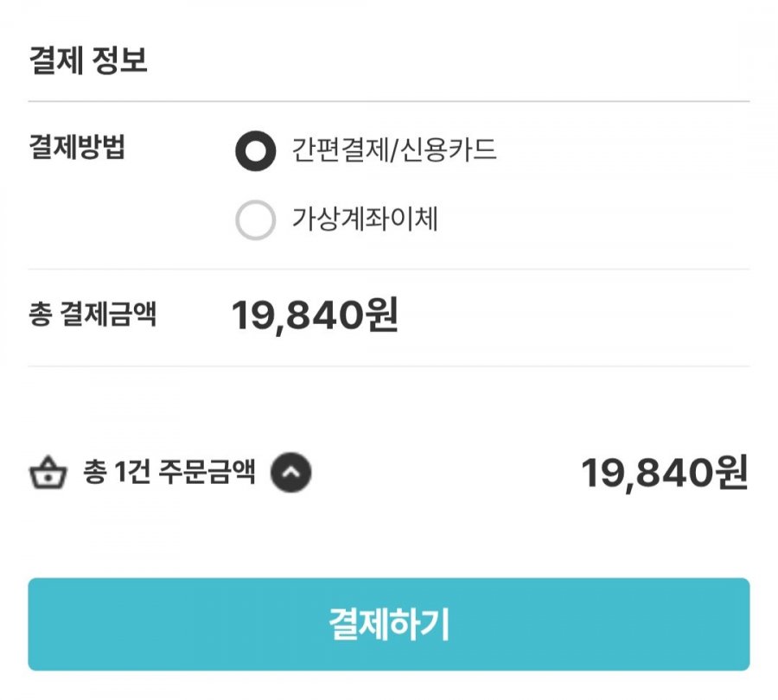Click the 가상계좌이체 label text
The width and height of the screenshot is (778, 700).
365,220
